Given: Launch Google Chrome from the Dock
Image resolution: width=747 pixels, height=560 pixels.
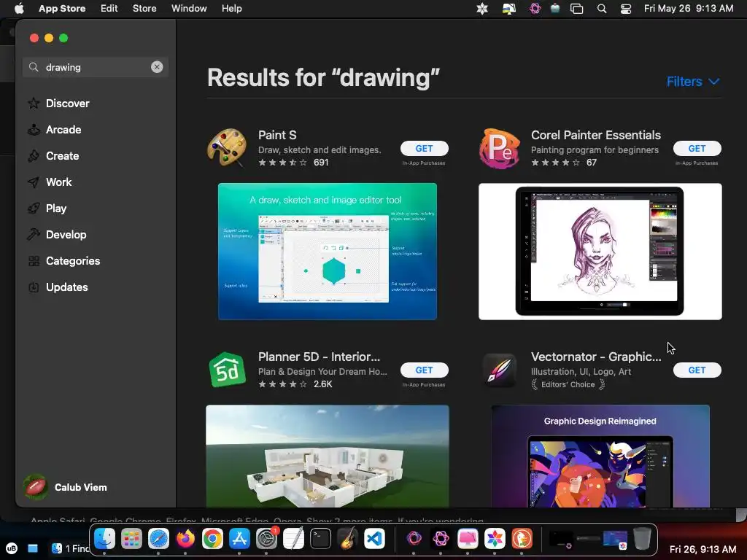Looking at the screenshot, I should [x=212, y=539].
